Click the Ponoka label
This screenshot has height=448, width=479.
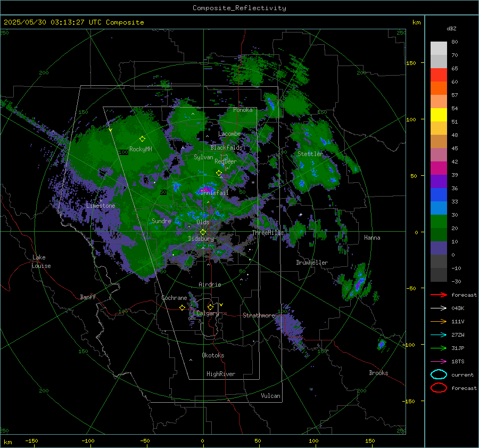tap(243, 110)
